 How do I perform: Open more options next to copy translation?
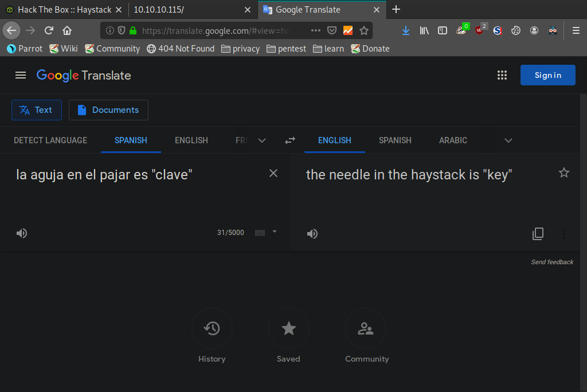(x=564, y=234)
